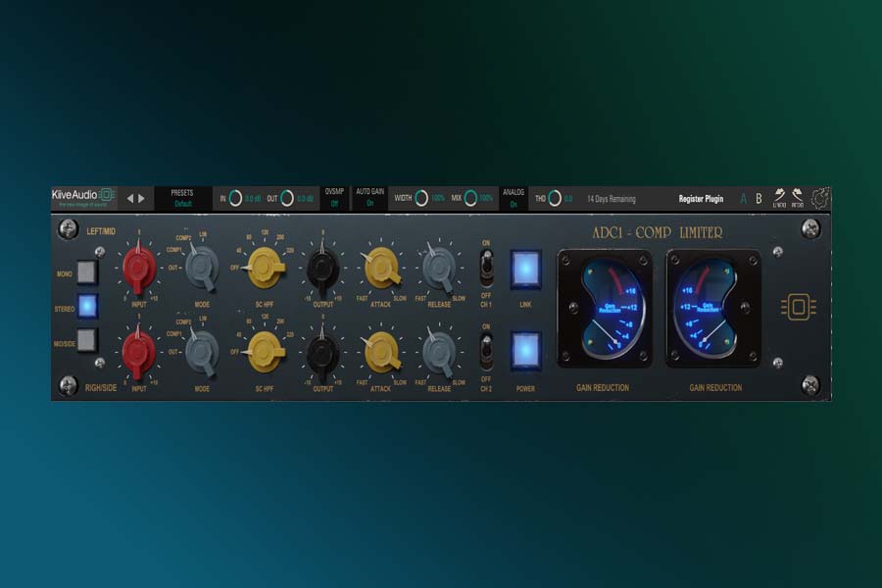Viewport: 882px width, 588px height.
Task: Click the THD knob in top bar
Action: click(x=555, y=198)
